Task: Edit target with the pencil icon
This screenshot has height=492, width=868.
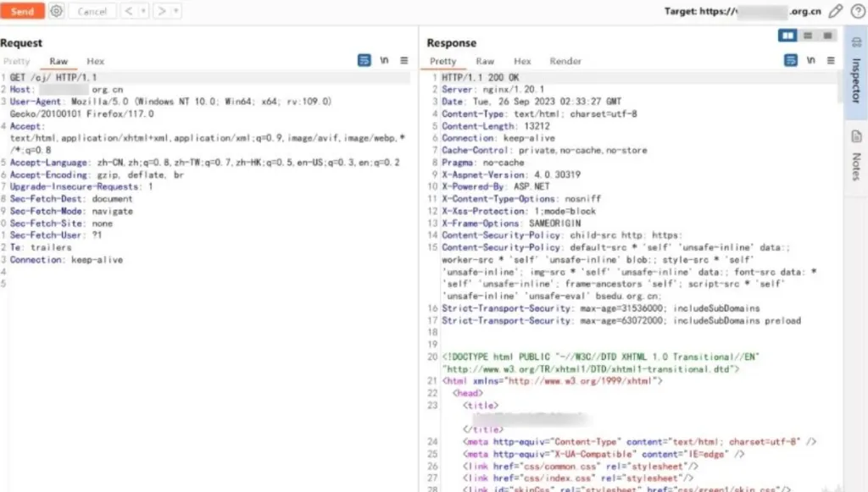Action: 836,11
